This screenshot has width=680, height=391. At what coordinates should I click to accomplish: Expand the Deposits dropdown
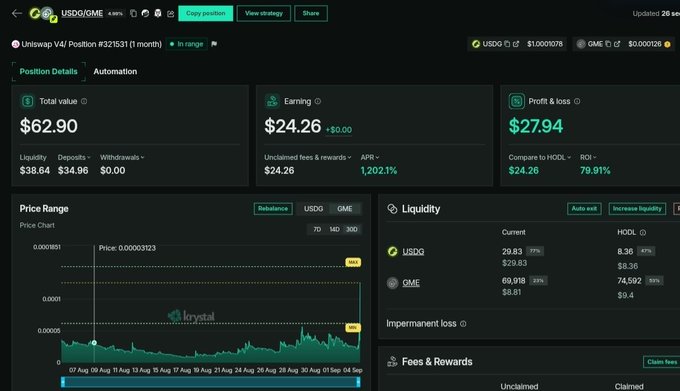[74, 157]
